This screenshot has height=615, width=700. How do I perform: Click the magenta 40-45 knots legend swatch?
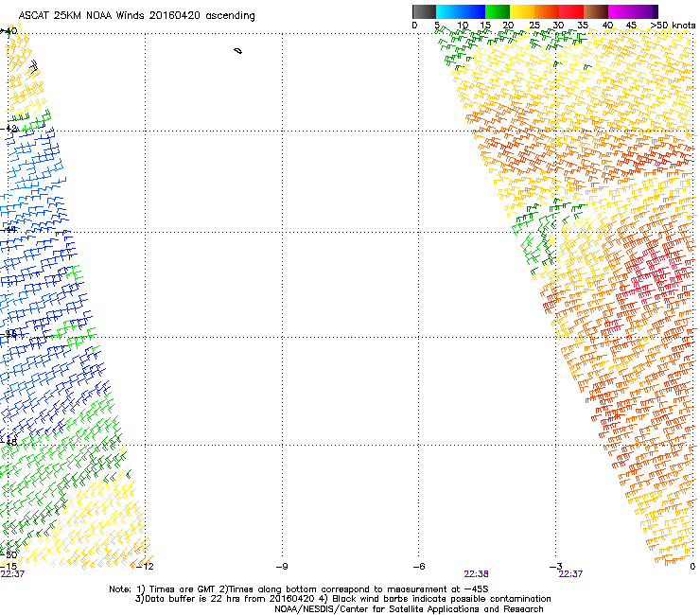point(621,11)
